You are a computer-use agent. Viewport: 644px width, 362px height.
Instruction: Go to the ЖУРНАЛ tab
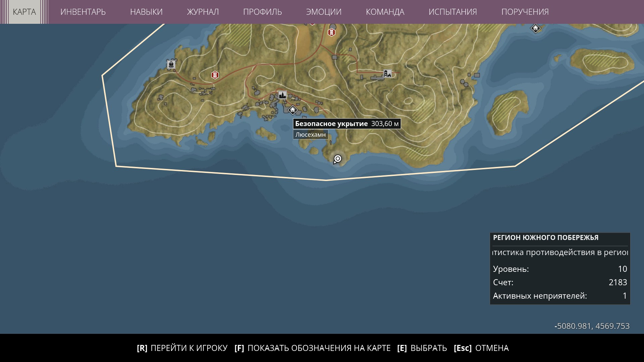pos(203,12)
